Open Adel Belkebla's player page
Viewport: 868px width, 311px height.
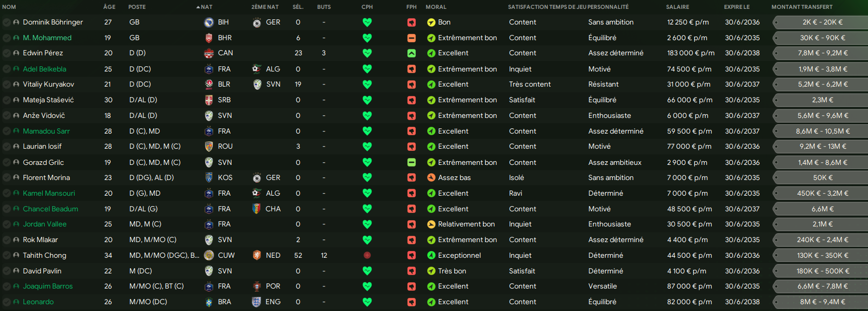tap(44, 69)
